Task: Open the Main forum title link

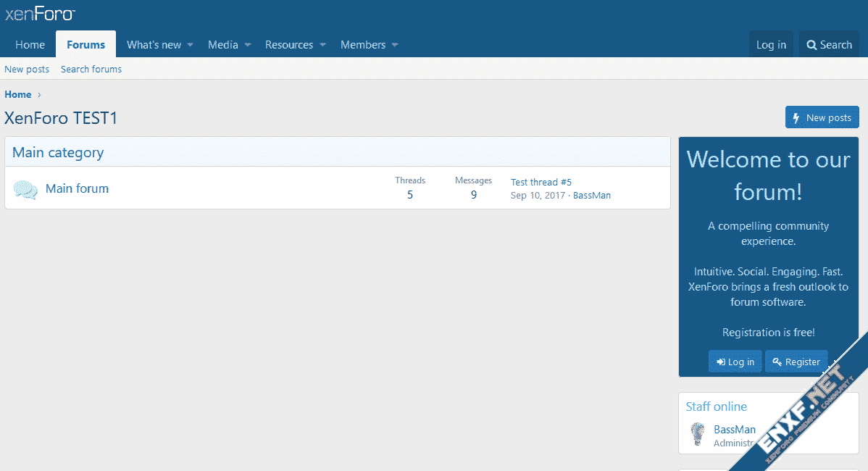Action: [77, 188]
